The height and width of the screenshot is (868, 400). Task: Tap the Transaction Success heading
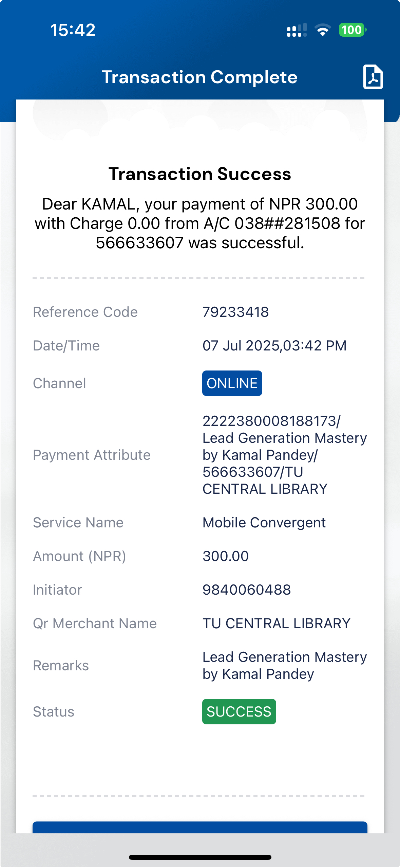pos(199,174)
